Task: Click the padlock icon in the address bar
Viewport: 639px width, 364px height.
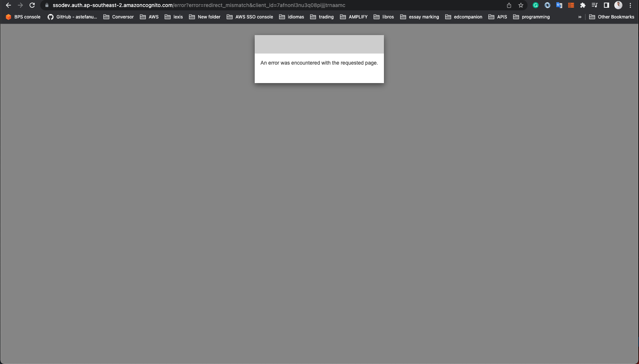Action: (47, 5)
